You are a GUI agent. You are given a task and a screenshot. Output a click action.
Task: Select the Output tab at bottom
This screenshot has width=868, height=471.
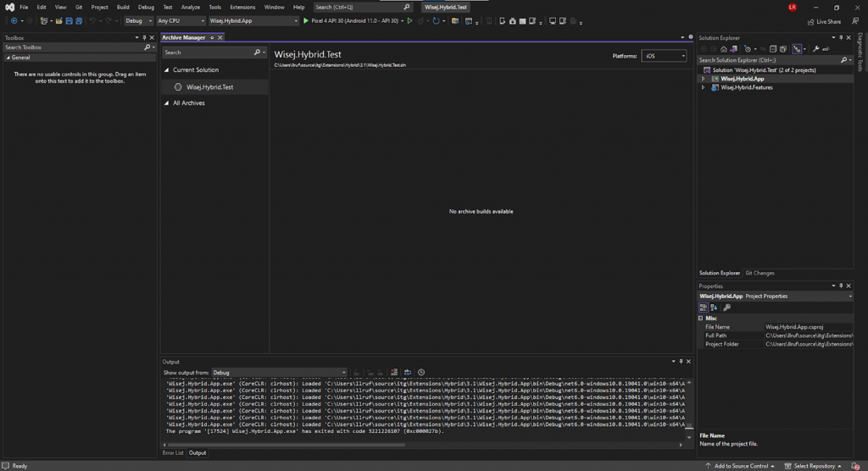(x=197, y=452)
